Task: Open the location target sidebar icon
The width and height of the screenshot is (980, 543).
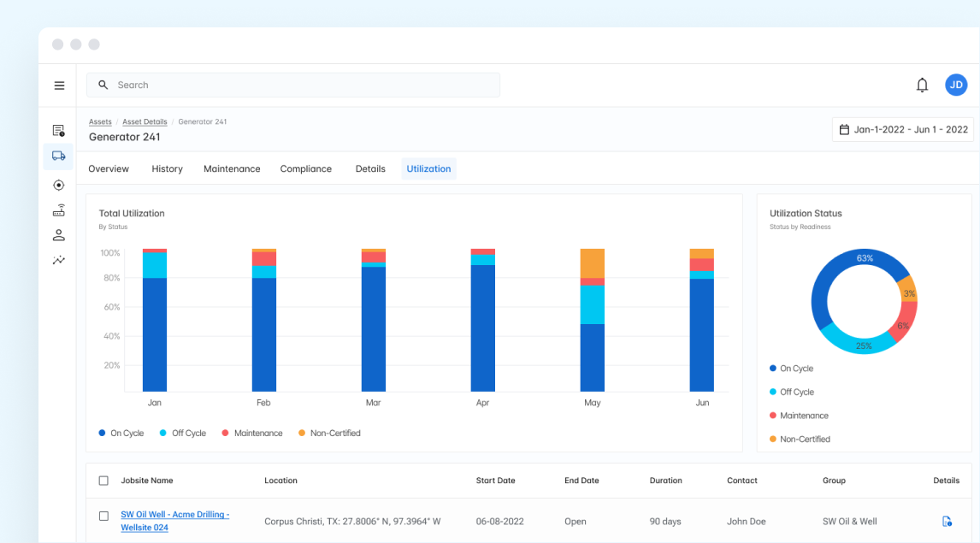Action: (x=58, y=185)
